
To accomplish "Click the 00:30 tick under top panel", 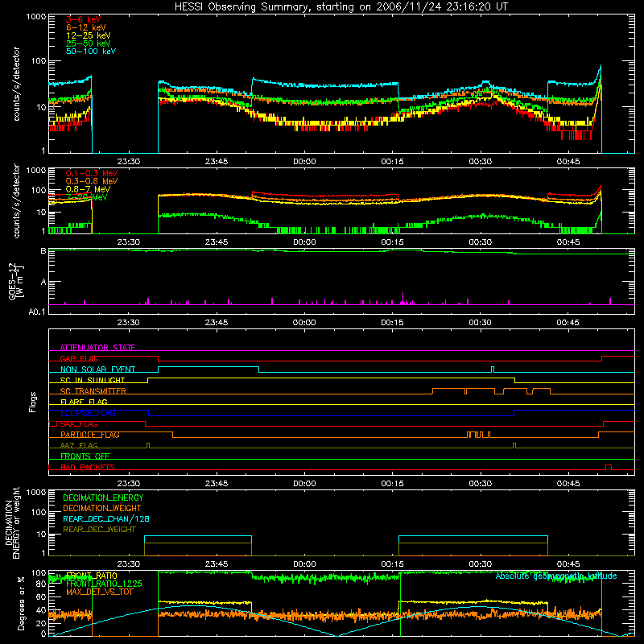I will click(x=480, y=162).
